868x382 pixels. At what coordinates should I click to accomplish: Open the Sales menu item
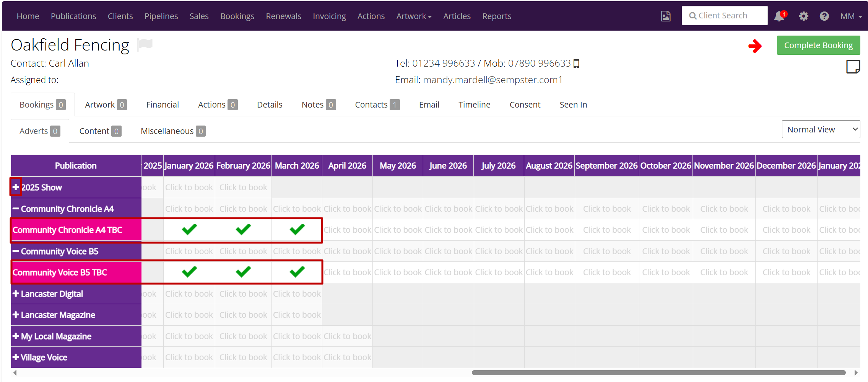point(199,16)
